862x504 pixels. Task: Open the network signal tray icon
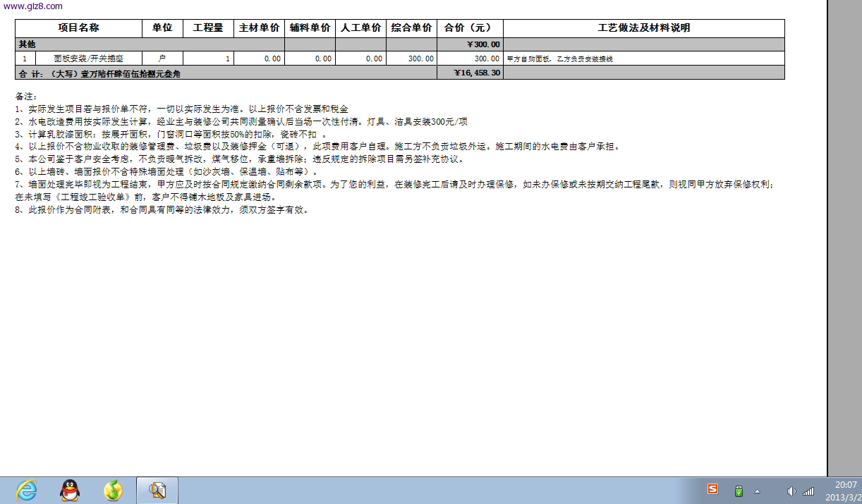808,491
